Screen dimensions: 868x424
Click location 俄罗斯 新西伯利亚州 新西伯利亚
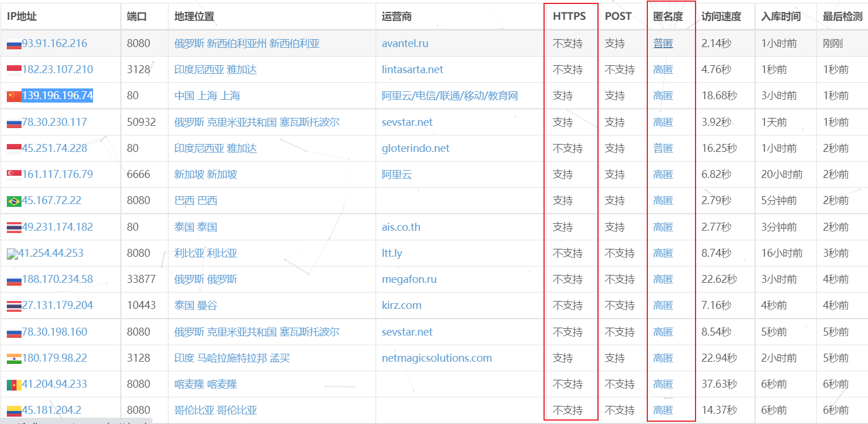247,43
